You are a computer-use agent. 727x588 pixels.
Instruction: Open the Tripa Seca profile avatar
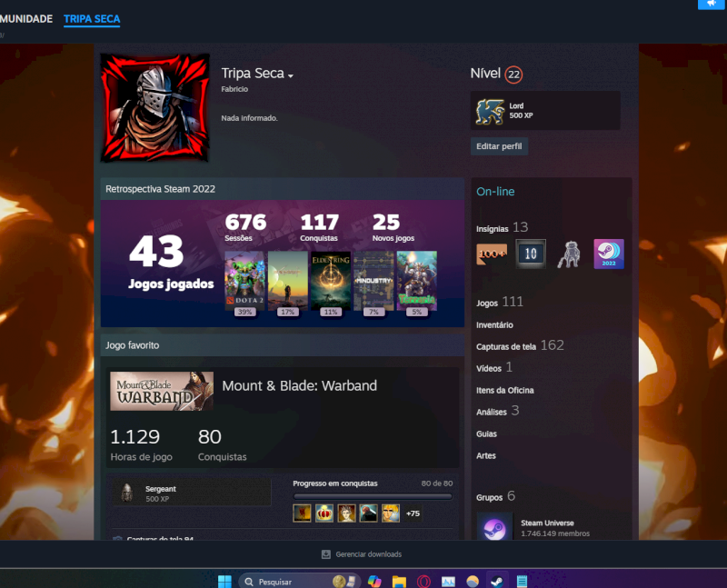click(154, 107)
